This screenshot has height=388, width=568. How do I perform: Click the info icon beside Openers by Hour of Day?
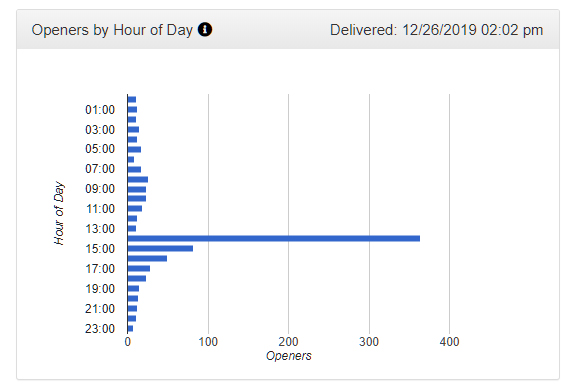205,29
